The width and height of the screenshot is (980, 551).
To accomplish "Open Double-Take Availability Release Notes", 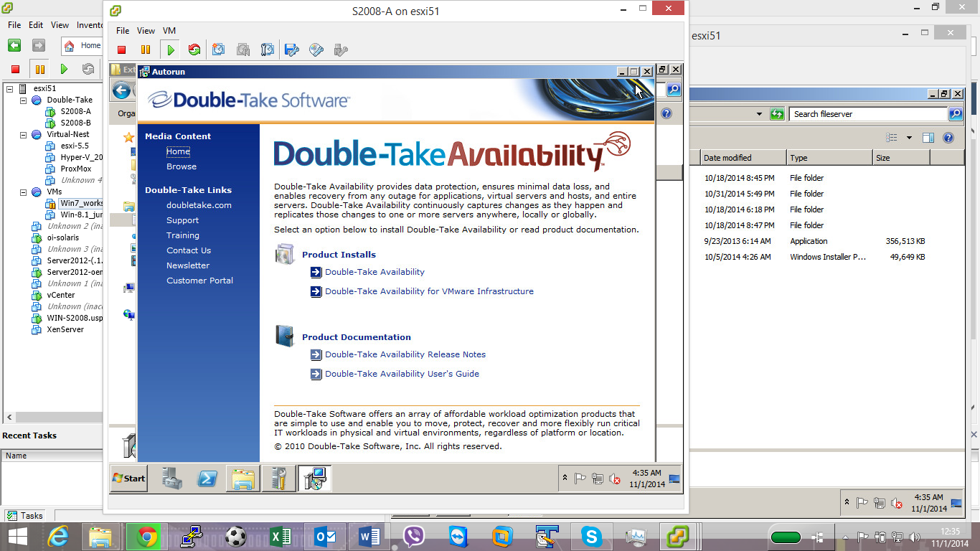I will 405,354.
